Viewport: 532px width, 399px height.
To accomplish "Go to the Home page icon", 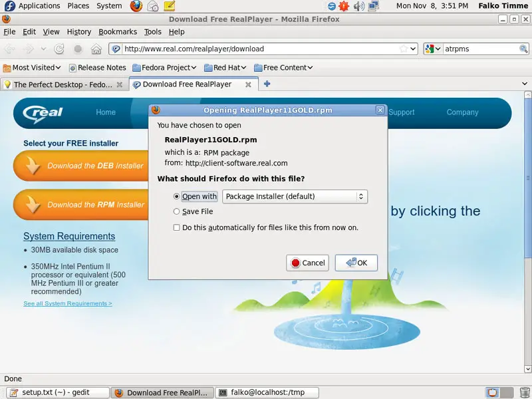I will tap(96, 49).
